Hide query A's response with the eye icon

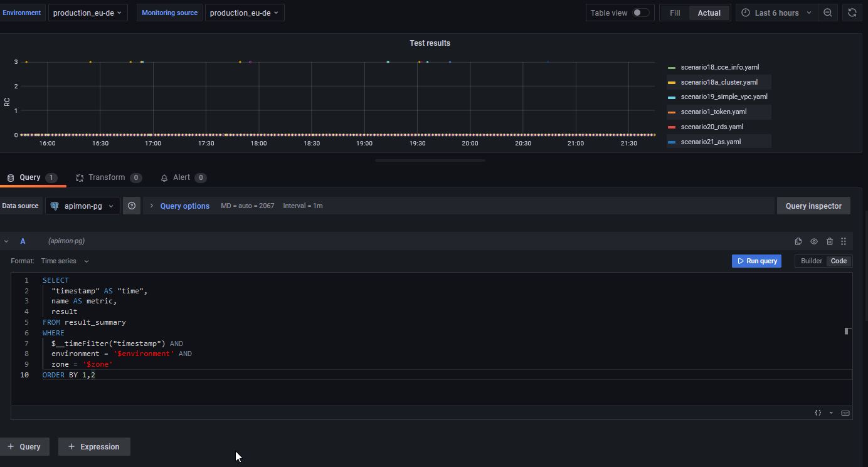point(814,241)
